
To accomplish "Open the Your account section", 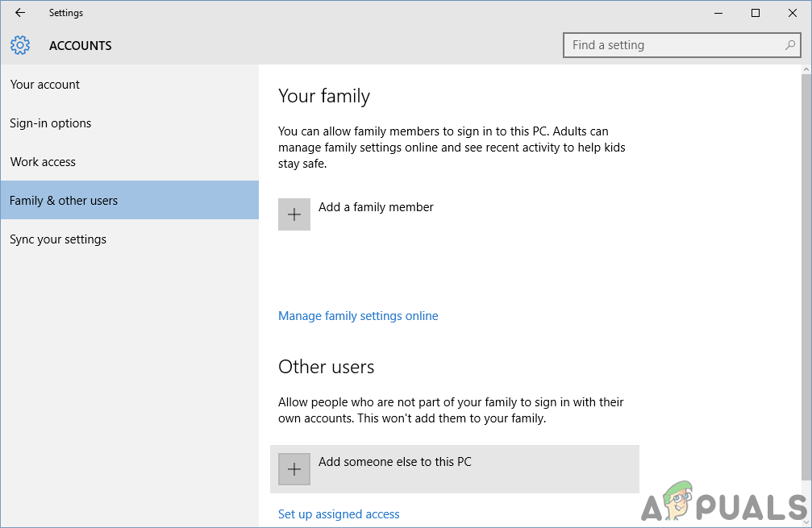I will (x=45, y=85).
